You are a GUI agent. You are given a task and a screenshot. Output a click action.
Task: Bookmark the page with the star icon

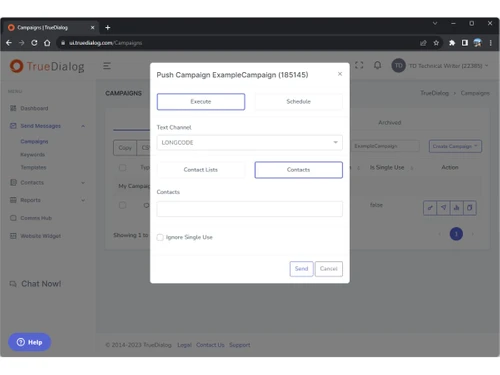click(x=436, y=43)
